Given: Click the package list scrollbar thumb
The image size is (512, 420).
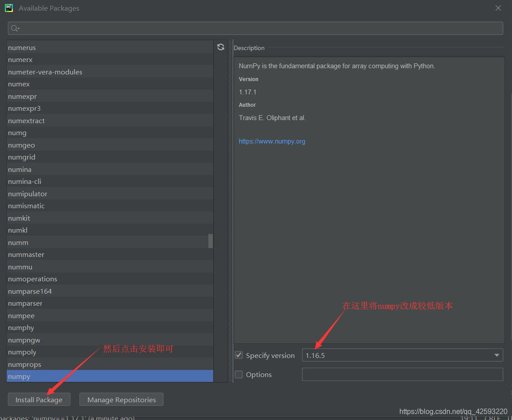Looking at the screenshot, I should click(211, 241).
